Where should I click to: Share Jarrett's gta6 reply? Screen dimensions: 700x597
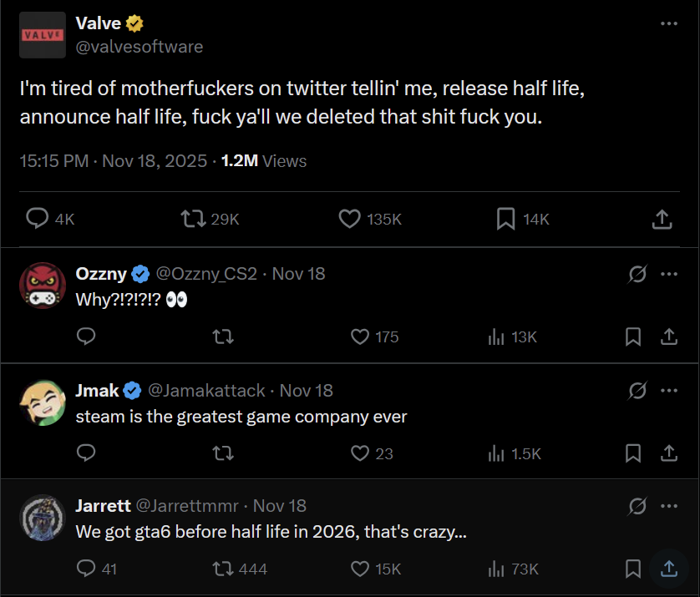click(669, 569)
